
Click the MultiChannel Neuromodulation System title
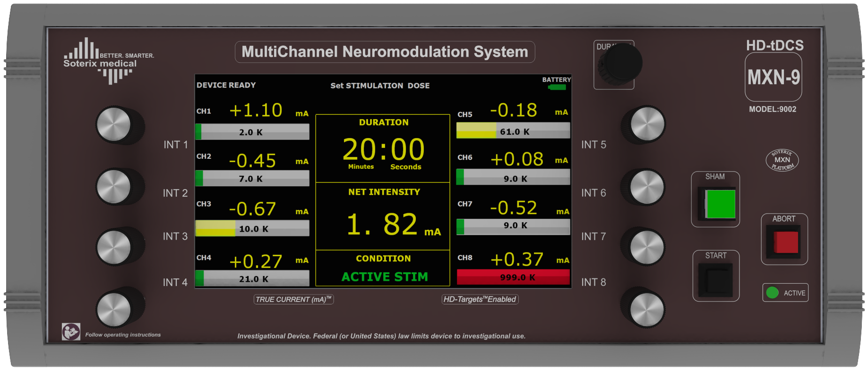(385, 52)
